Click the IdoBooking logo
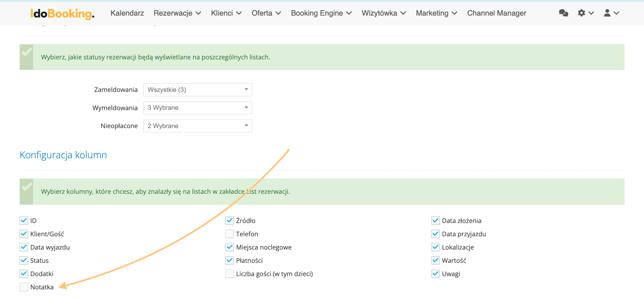 coord(62,13)
